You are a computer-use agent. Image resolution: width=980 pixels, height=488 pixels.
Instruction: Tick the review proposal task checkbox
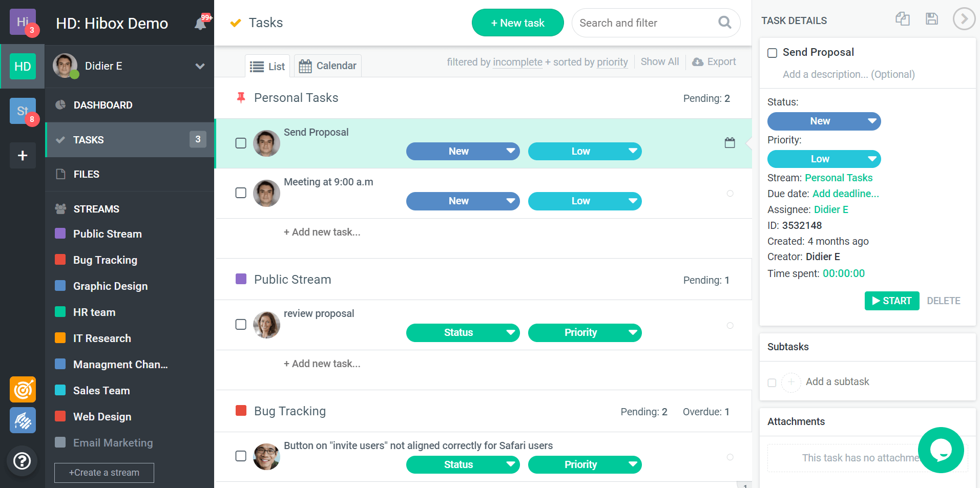[241, 325]
